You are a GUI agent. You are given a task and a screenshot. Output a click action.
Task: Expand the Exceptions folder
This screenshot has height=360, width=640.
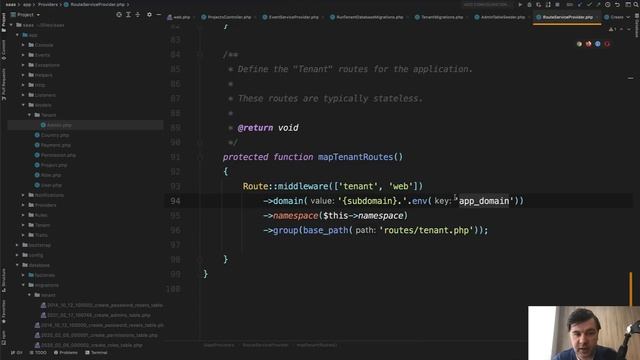tap(23, 65)
